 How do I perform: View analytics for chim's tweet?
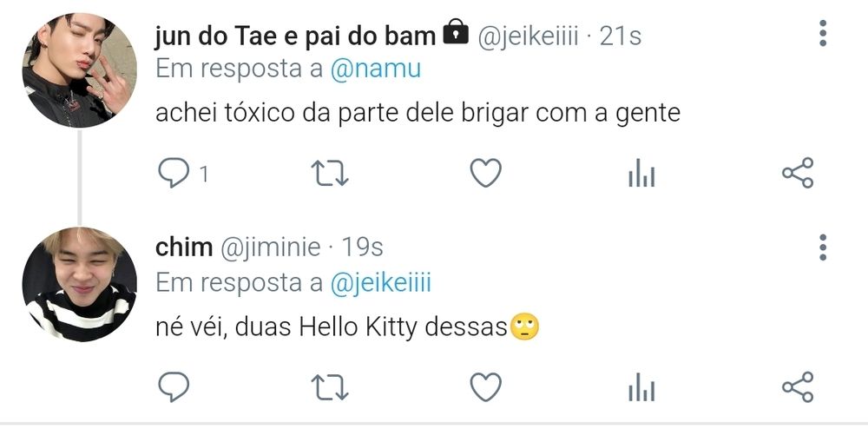(x=641, y=386)
